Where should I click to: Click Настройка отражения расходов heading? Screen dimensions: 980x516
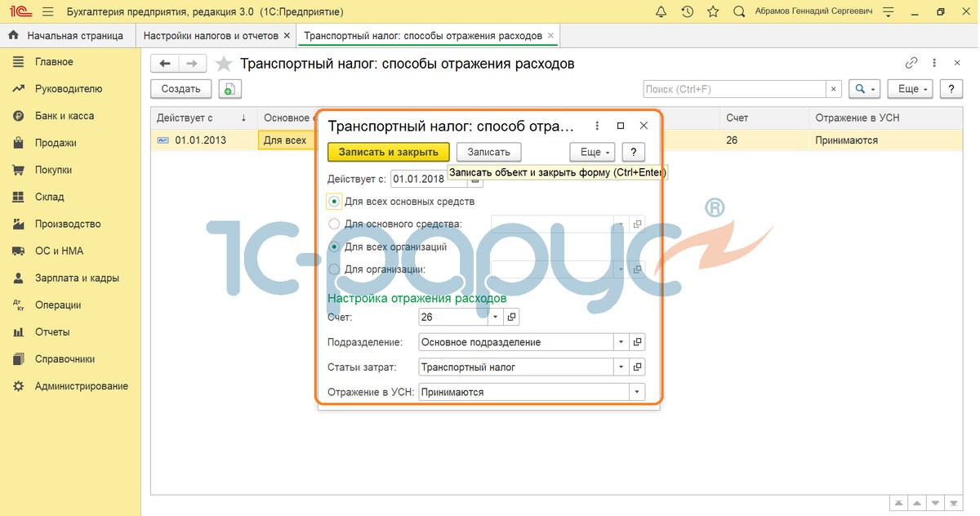[x=416, y=298]
